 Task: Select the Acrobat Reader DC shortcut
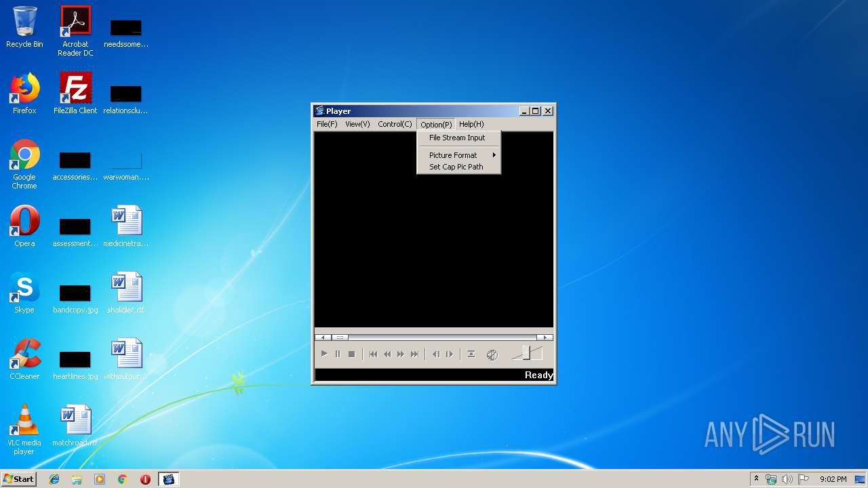(75, 31)
